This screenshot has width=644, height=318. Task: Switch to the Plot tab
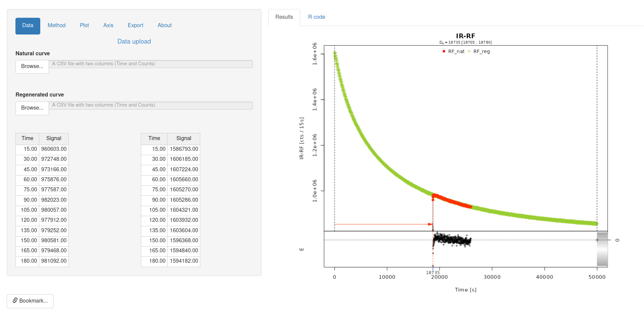click(x=84, y=25)
